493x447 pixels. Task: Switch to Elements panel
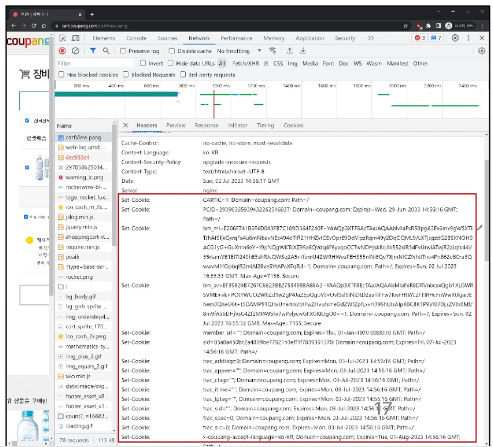pyautogui.click(x=104, y=38)
